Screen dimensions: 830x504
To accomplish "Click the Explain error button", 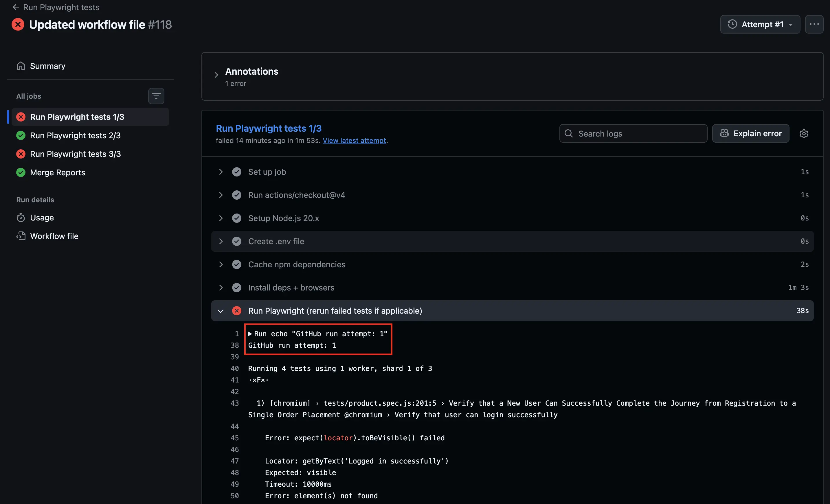I will (750, 134).
